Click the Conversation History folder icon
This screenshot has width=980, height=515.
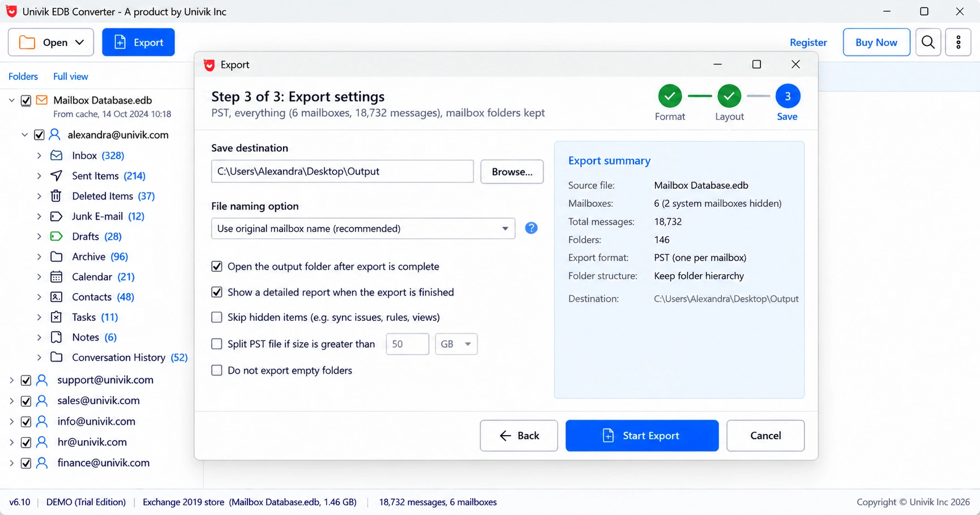pyautogui.click(x=57, y=357)
